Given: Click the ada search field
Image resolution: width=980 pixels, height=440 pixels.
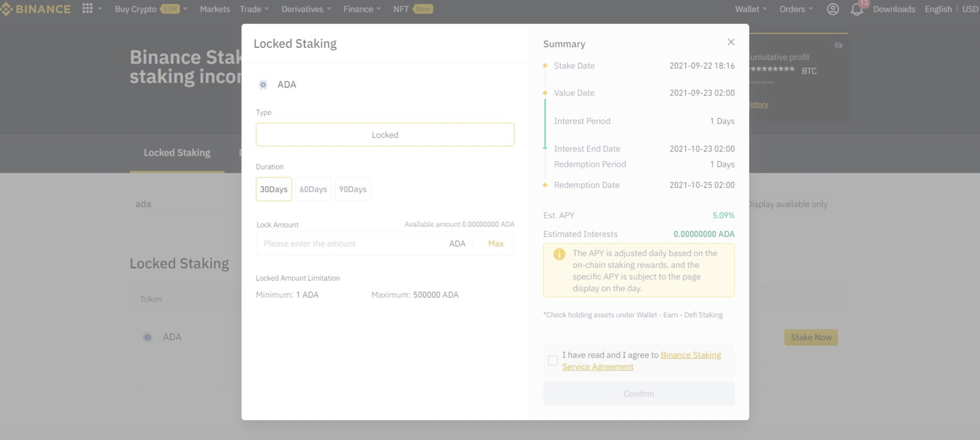Looking at the screenshot, I should click(x=186, y=204).
